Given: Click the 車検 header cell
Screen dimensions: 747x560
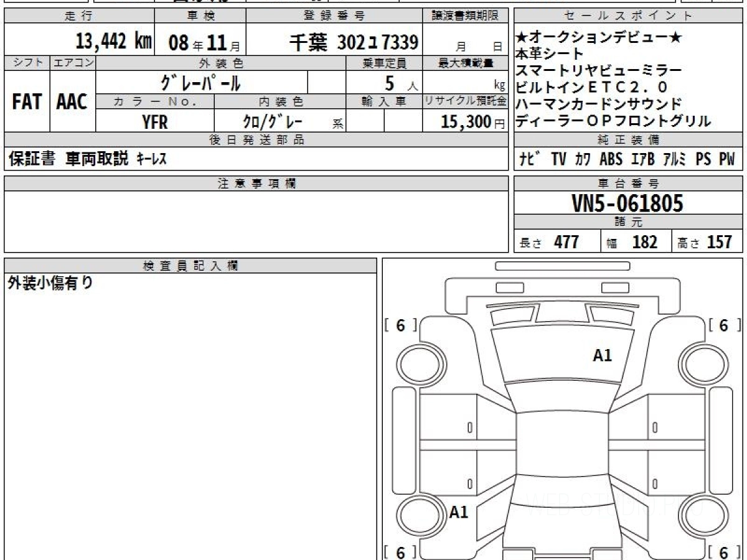Looking at the screenshot, I should 200,16.
